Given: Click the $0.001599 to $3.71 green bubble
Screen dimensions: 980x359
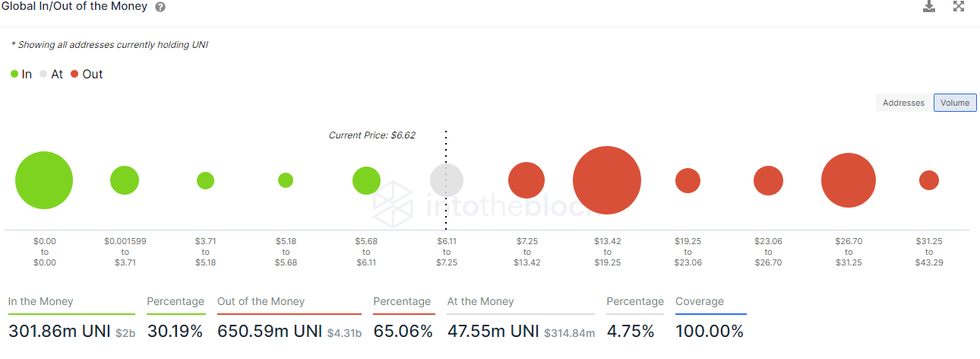Looking at the screenshot, I should click(125, 180).
